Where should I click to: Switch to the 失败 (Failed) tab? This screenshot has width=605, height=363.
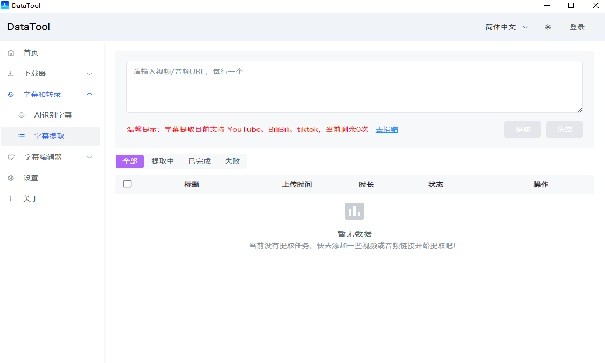coord(232,161)
